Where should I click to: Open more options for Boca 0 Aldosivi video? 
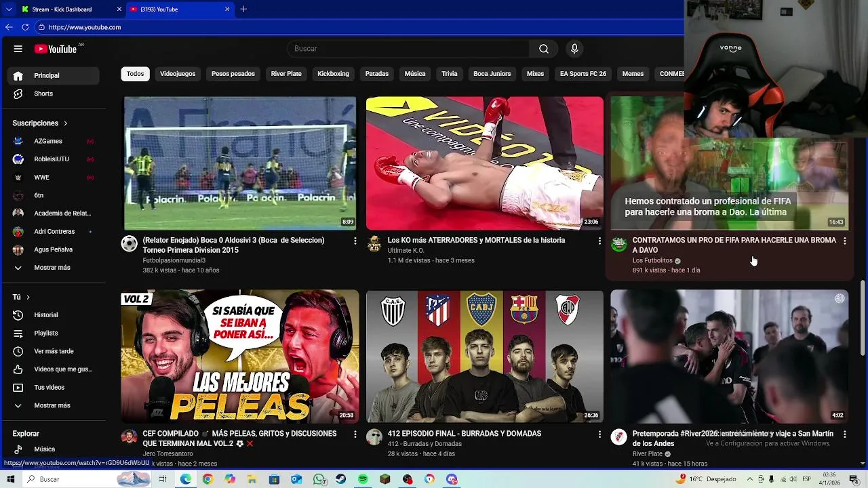tap(355, 241)
